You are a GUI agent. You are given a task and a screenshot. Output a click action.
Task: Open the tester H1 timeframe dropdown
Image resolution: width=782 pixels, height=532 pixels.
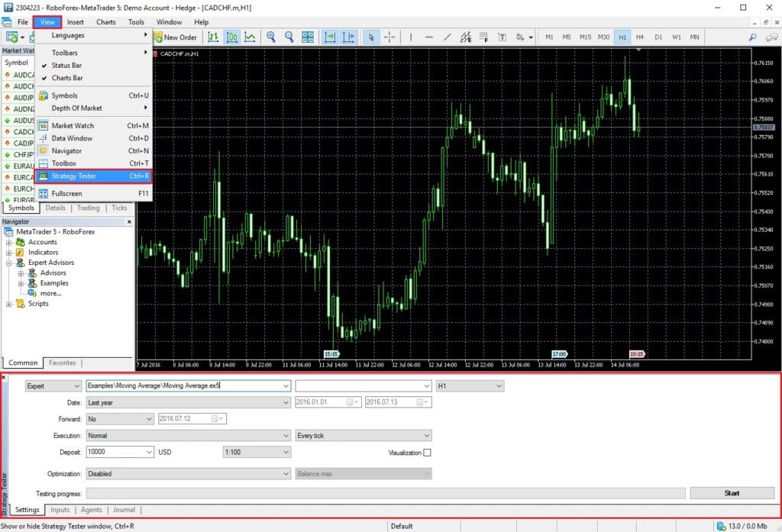click(470, 386)
